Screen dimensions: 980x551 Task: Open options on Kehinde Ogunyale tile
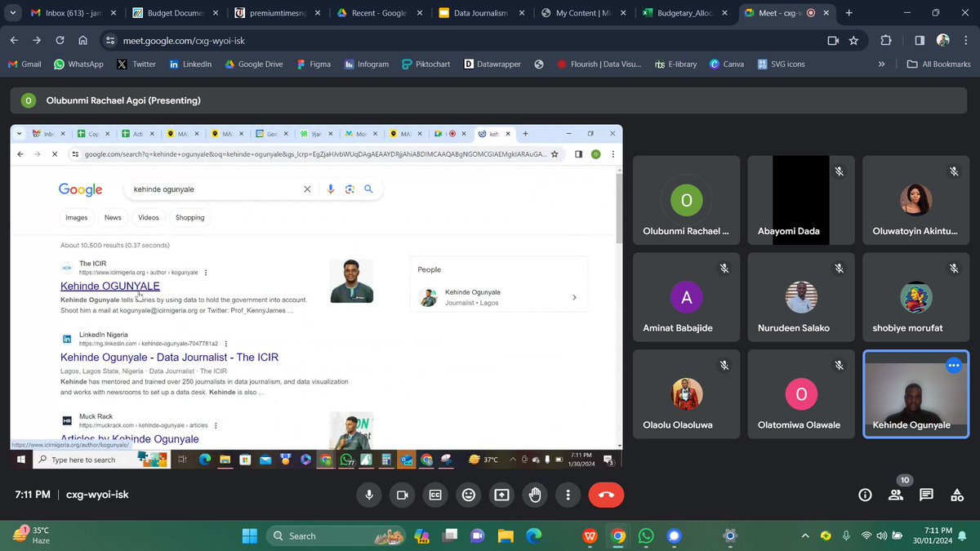[953, 366]
